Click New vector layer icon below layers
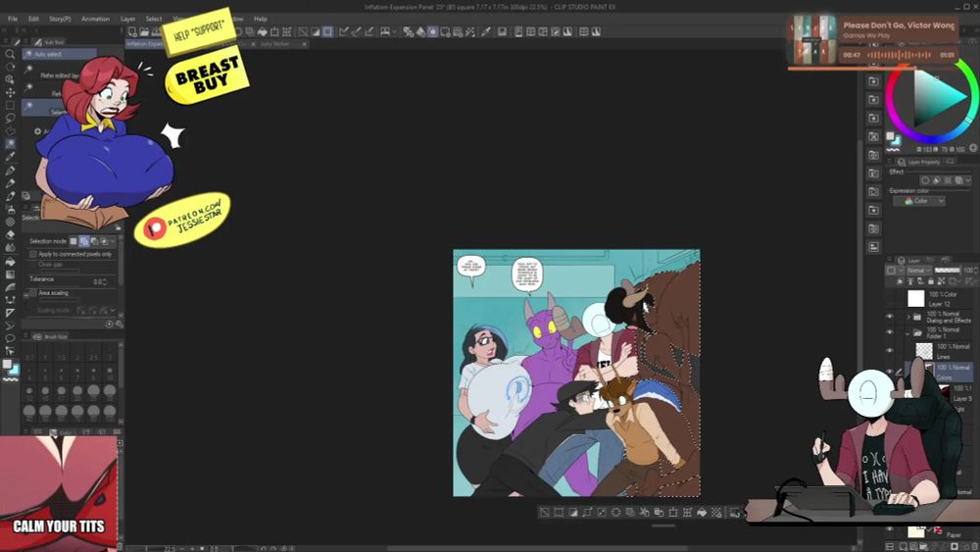Viewport: 980px width, 552px height. pos(913,546)
